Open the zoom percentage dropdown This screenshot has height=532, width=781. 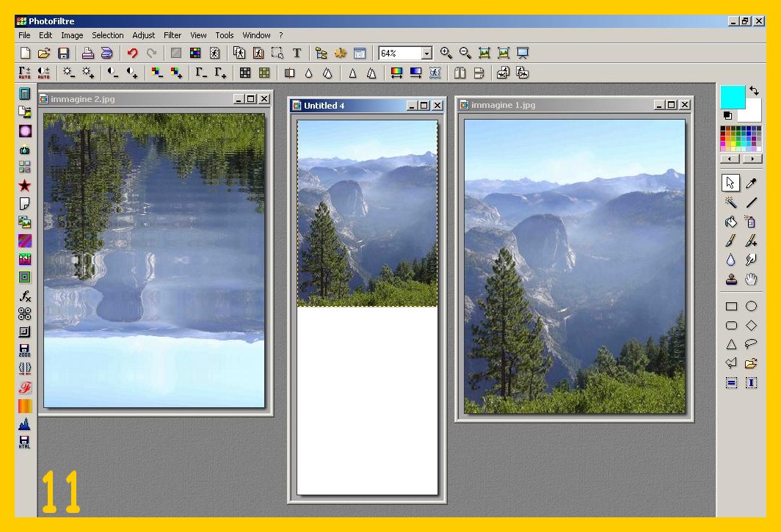[x=426, y=53]
